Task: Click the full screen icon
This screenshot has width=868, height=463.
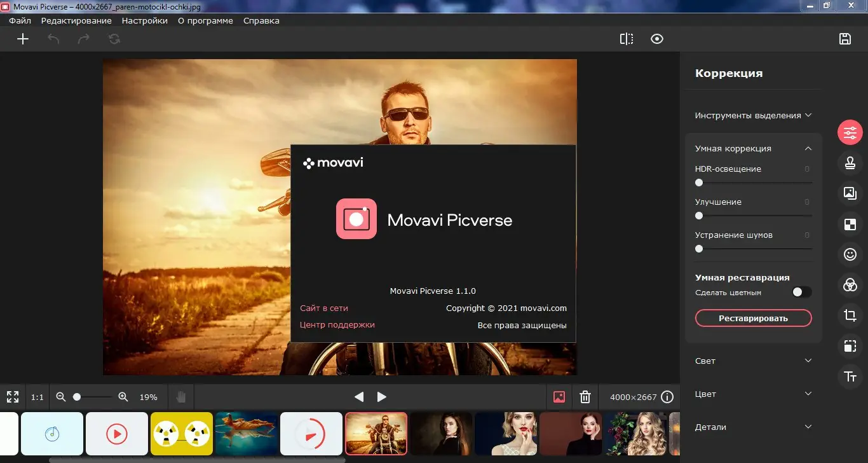Action: 13,397
